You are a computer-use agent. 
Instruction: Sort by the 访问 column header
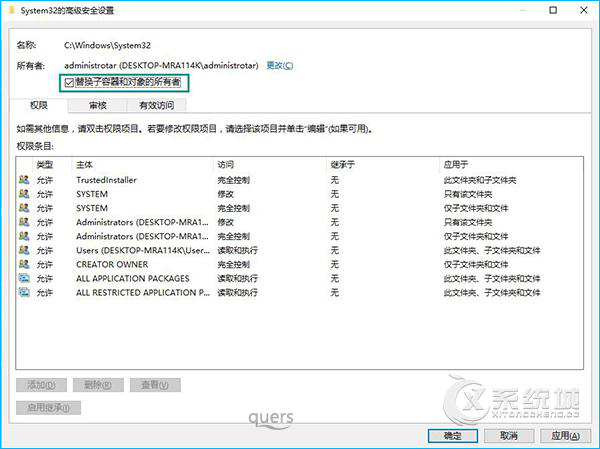(x=225, y=165)
